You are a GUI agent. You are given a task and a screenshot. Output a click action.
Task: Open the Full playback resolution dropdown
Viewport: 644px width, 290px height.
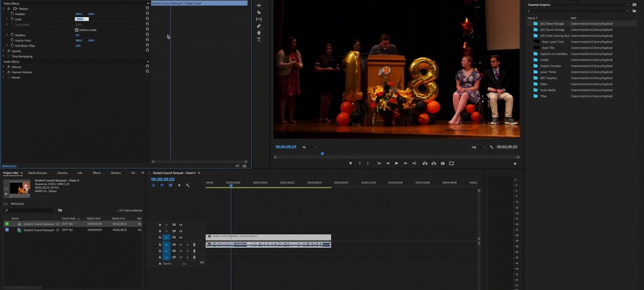tap(478, 147)
